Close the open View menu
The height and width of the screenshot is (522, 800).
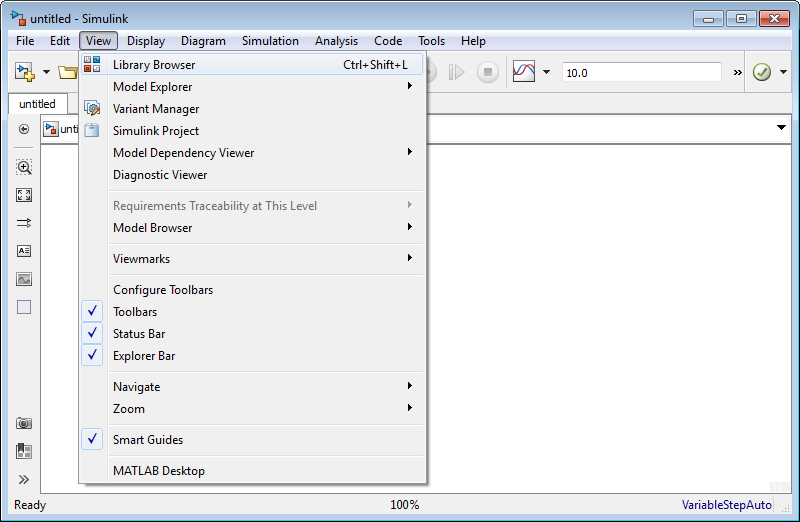pos(98,41)
